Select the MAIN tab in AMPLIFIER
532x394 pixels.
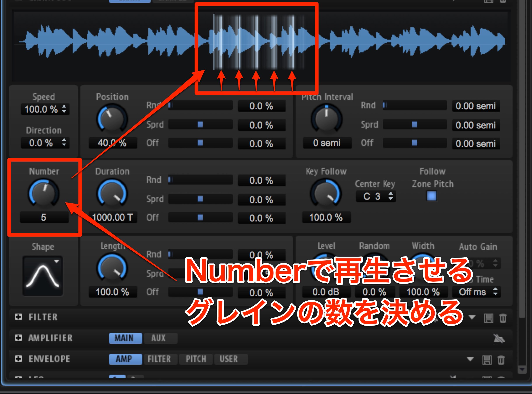click(x=126, y=338)
